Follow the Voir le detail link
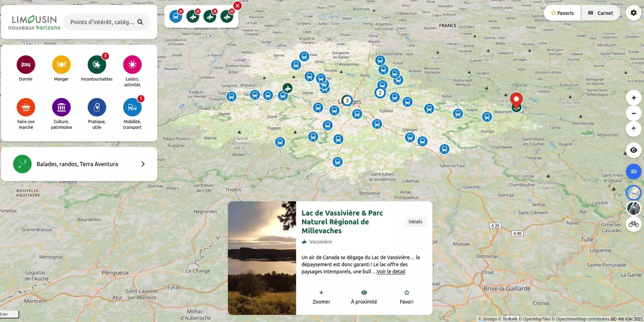The height and width of the screenshot is (322, 644). (390, 272)
